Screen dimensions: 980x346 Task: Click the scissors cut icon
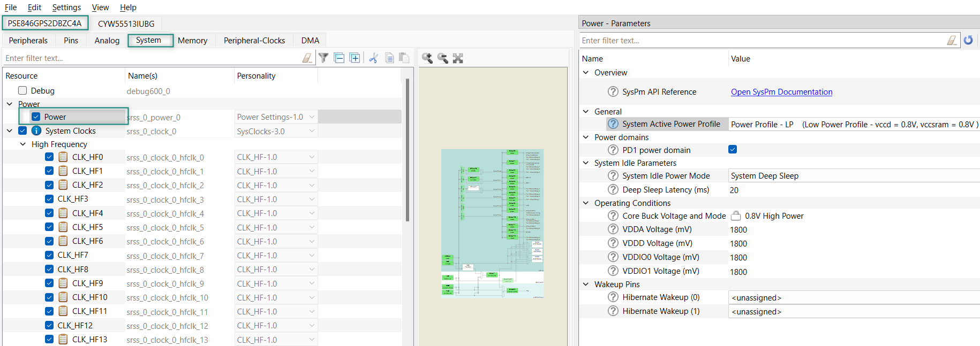click(374, 58)
